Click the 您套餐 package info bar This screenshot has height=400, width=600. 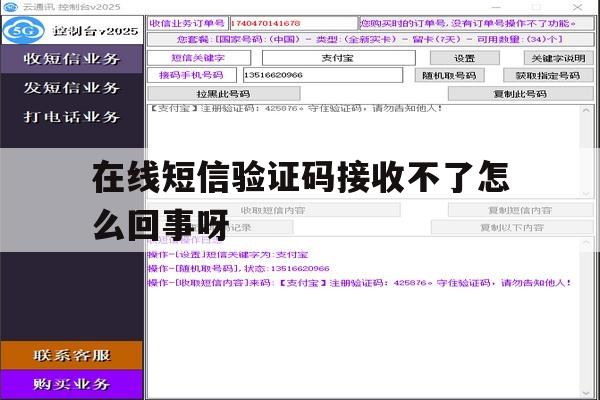point(370,39)
